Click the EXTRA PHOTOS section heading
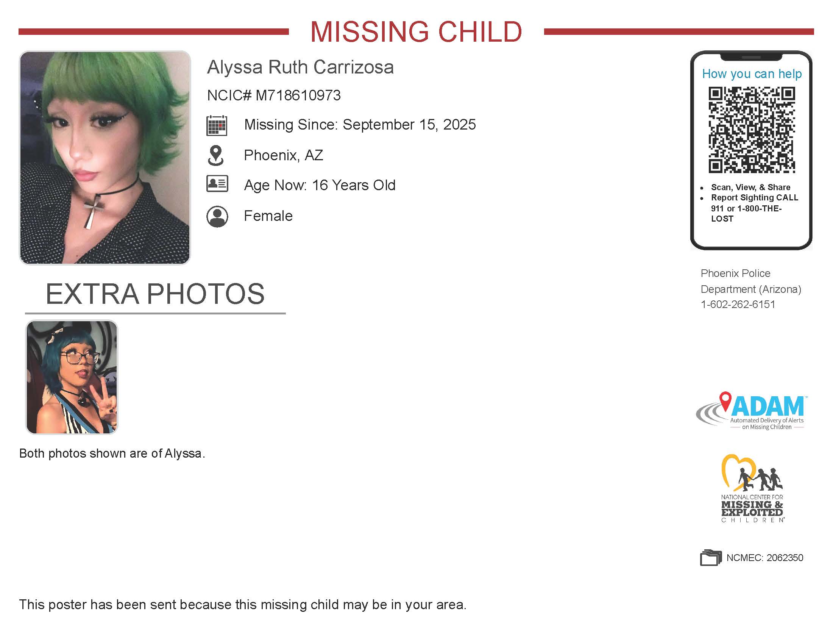Screen dimensions: 833x644 (155, 294)
